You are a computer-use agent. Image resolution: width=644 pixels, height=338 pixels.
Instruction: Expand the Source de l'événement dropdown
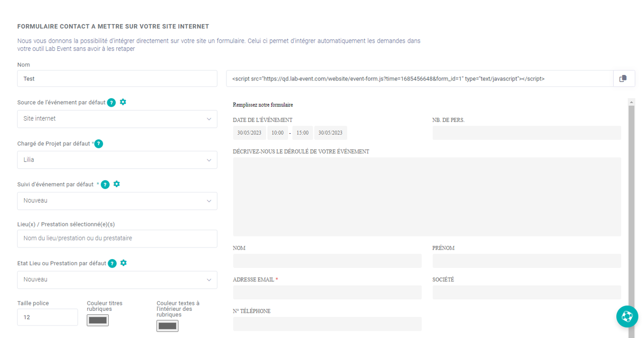coord(117,119)
